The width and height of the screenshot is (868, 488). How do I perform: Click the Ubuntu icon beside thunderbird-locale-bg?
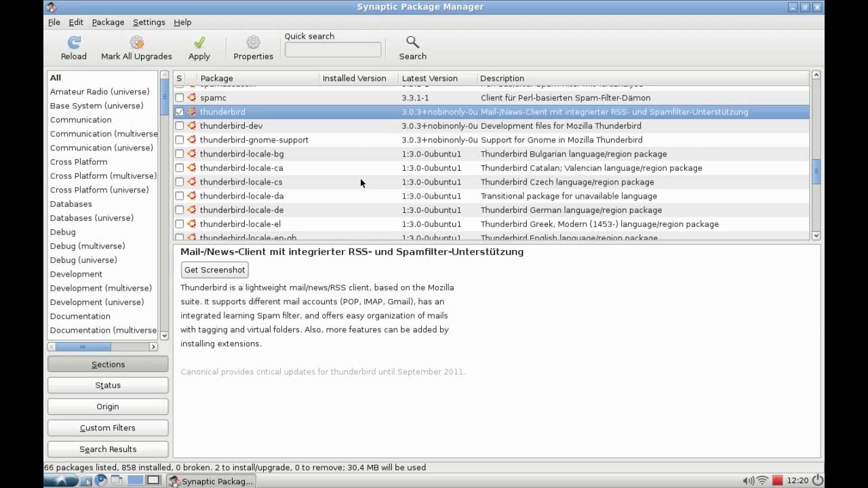click(x=192, y=154)
